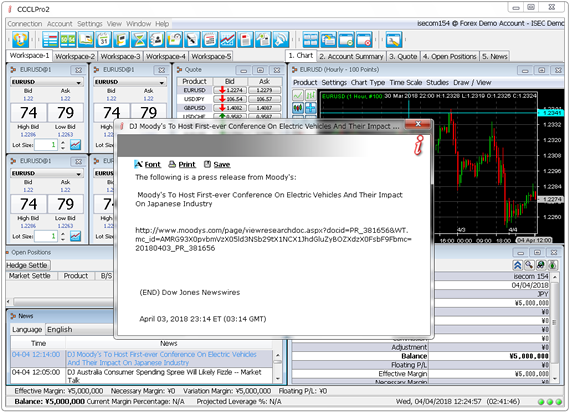Viewport: 570px width, 413px height.
Task: Increase Lot Size in lower-left order panel
Action: [63, 233]
